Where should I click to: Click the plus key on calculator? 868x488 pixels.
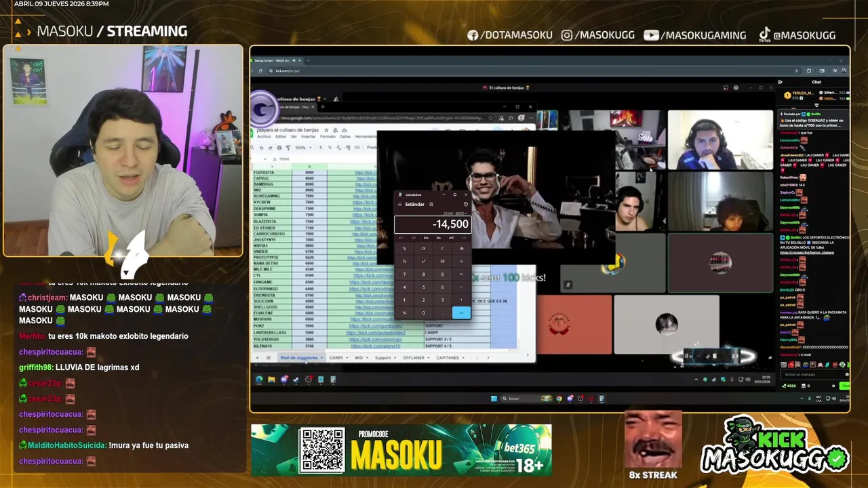click(x=461, y=300)
